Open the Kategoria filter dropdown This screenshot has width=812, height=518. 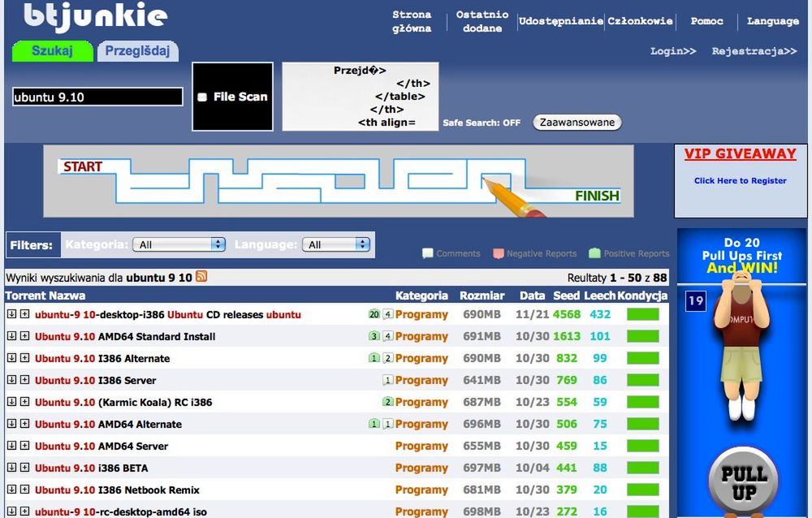tap(179, 244)
